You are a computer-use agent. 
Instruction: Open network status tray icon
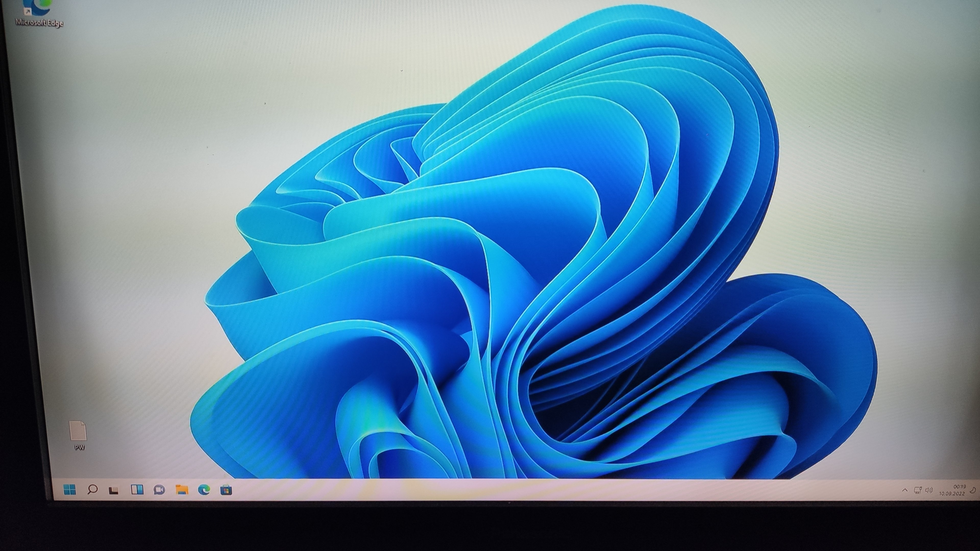[918, 491]
